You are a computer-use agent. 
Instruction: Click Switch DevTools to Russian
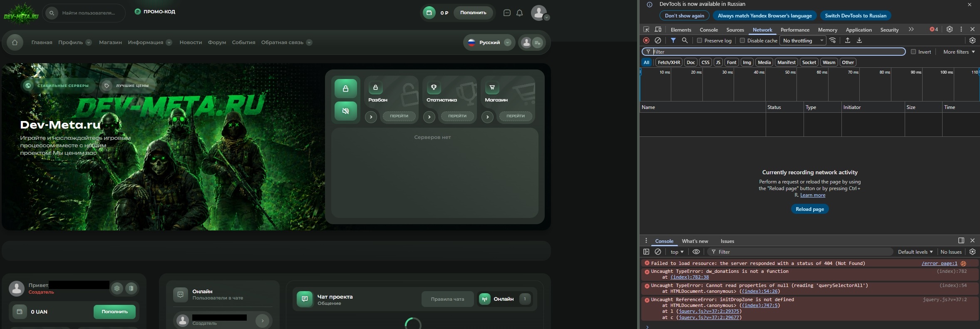[856, 16]
